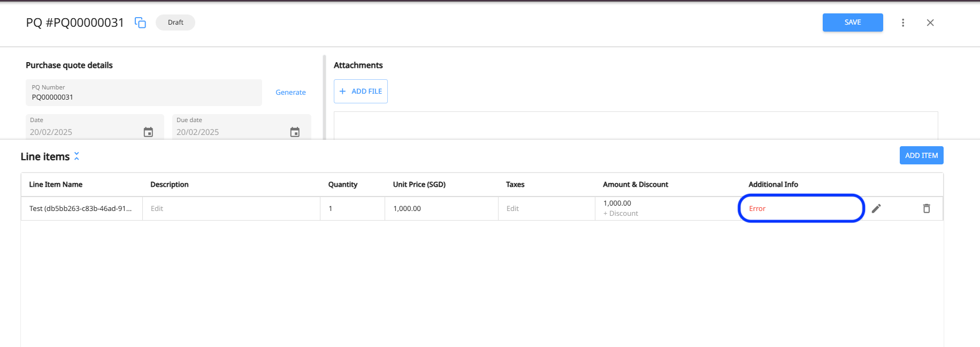Edit the Description cell
The height and width of the screenshot is (347, 980).
[x=157, y=208]
